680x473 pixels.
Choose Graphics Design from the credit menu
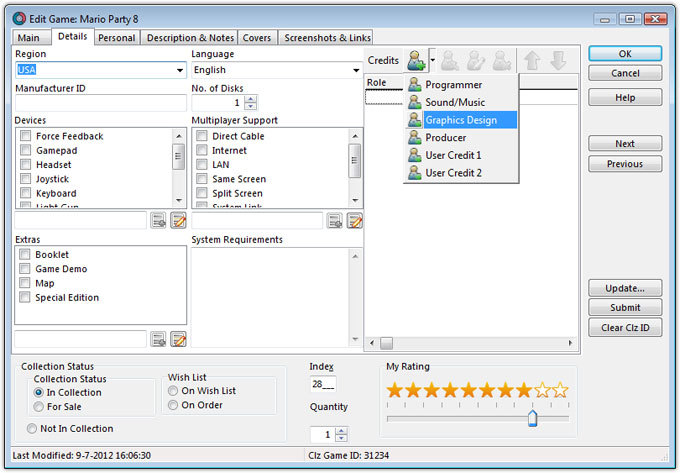(x=461, y=120)
